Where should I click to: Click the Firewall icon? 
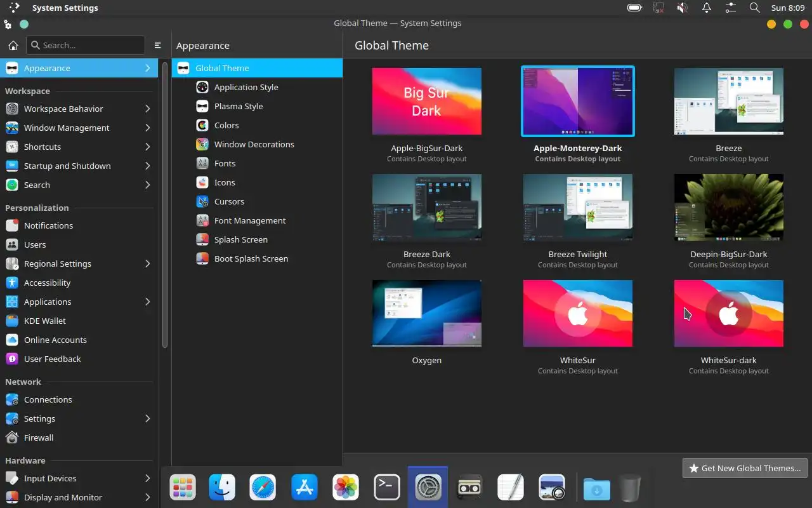click(12, 438)
